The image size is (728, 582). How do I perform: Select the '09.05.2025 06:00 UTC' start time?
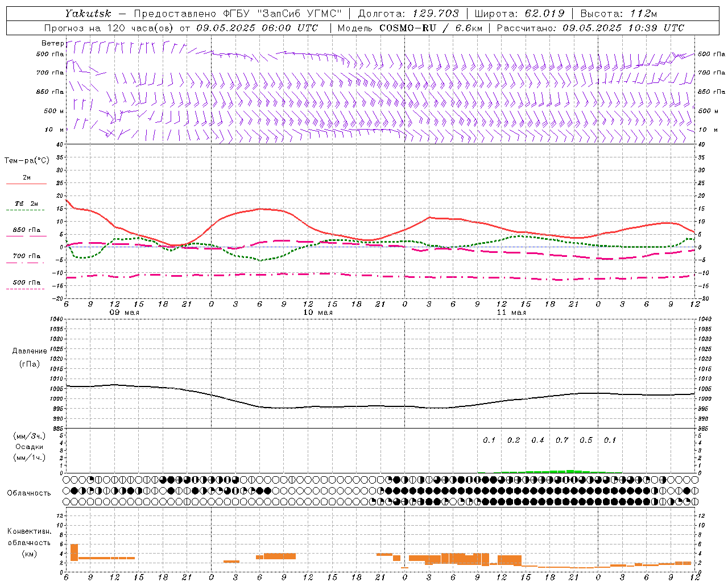[x=257, y=28]
